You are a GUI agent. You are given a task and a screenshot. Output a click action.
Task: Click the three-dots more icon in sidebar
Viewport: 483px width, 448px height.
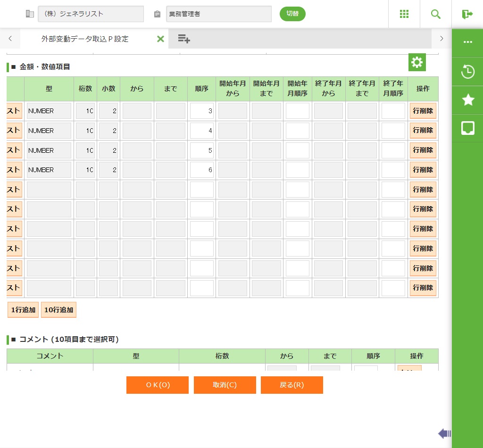[x=467, y=42]
